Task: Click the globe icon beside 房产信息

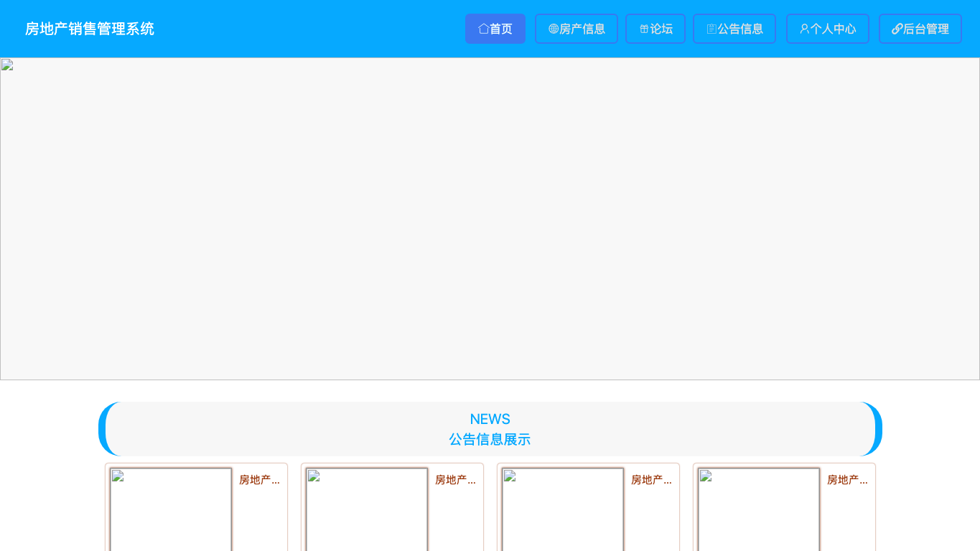Action: (x=554, y=29)
